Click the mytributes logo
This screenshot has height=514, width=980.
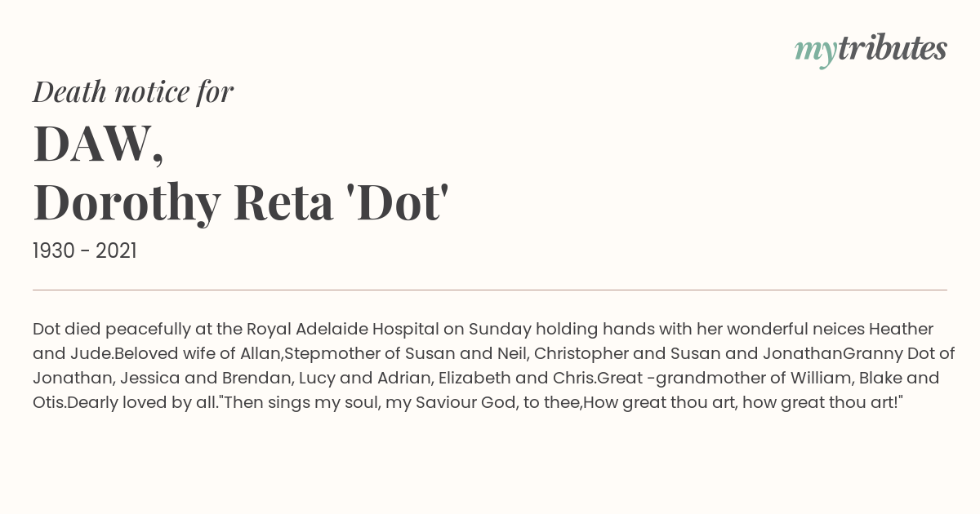coord(871,50)
